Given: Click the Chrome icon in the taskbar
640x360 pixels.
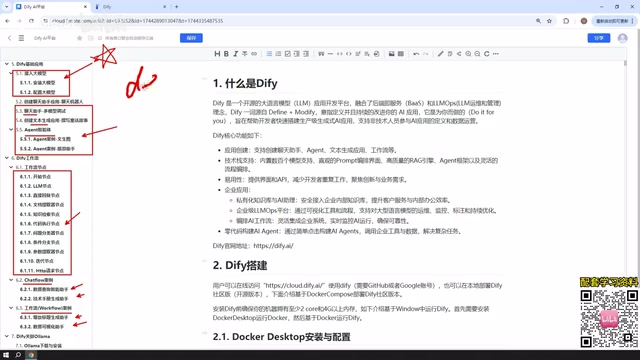Looking at the screenshot, I should 31,355.
